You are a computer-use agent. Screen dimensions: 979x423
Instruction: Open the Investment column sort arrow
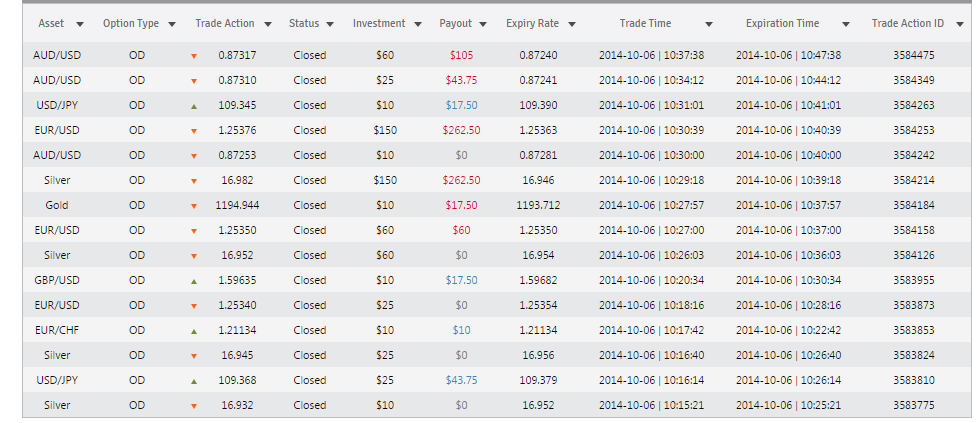416,24
